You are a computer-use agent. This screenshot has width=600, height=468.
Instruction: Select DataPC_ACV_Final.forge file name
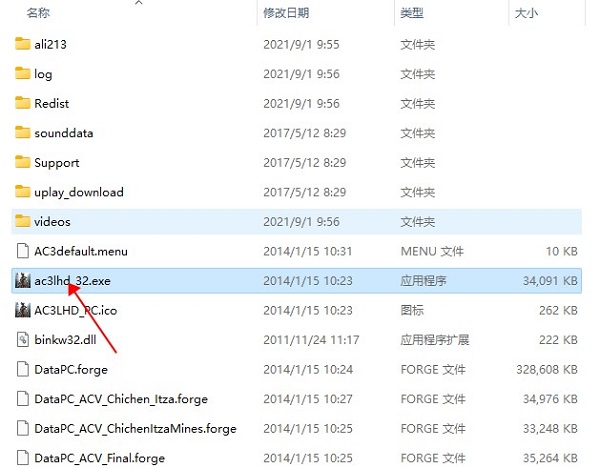tap(100, 458)
